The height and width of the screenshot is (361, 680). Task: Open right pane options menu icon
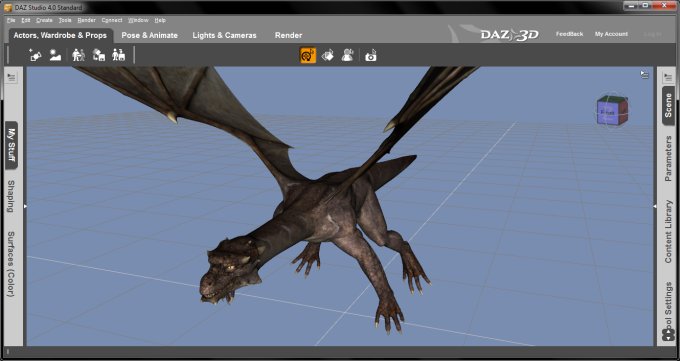[x=668, y=78]
